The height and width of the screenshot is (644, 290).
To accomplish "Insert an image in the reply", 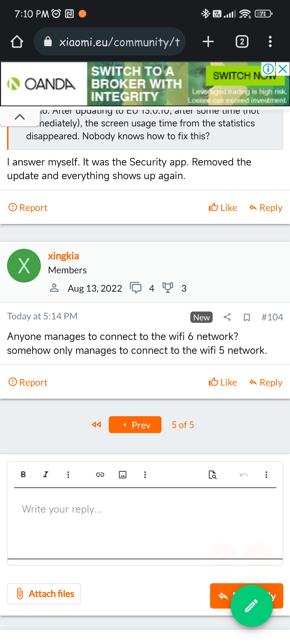I will [x=123, y=475].
